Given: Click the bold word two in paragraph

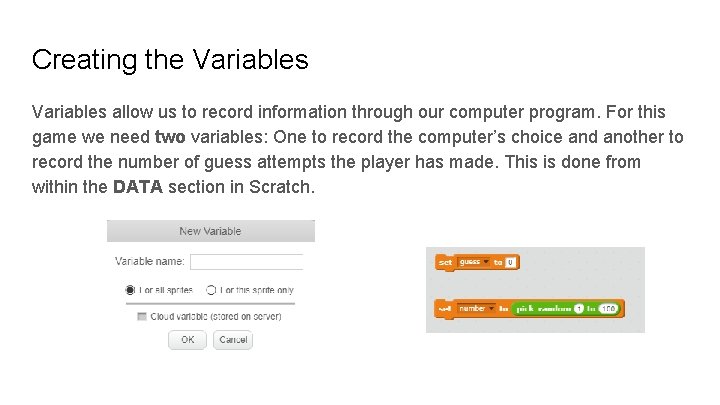Looking at the screenshot, I should click(x=172, y=137).
